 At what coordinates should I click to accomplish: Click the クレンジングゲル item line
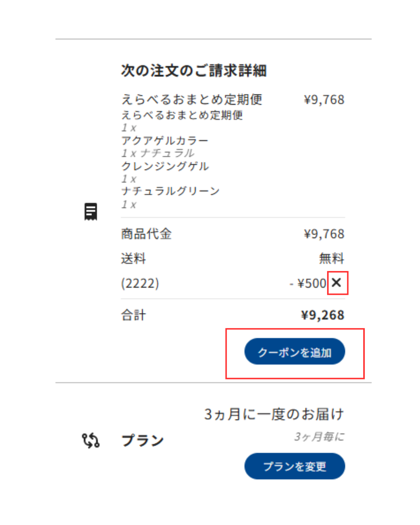[165, 166]
